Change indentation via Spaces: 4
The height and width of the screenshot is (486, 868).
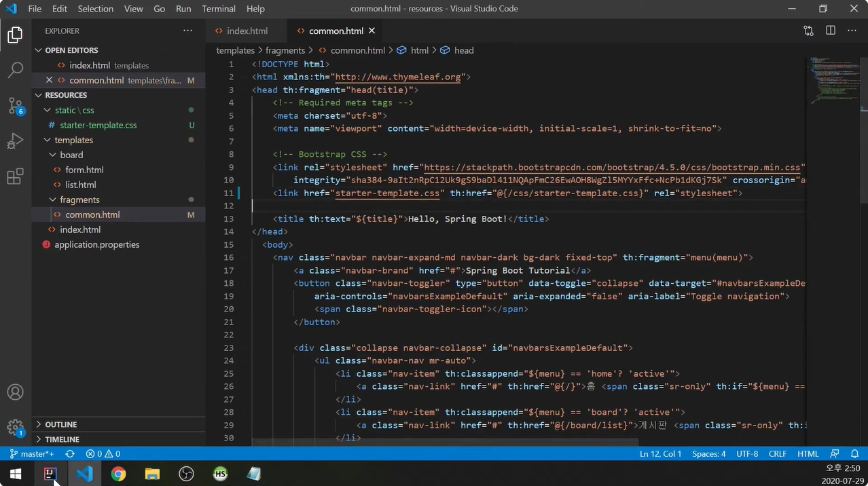(709, 453)
